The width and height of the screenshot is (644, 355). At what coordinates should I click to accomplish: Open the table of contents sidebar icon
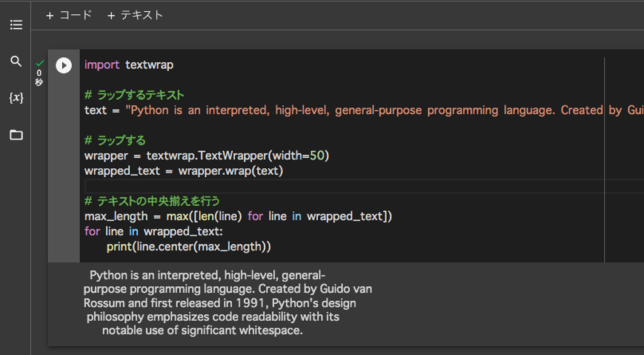[x=16, y=25]
